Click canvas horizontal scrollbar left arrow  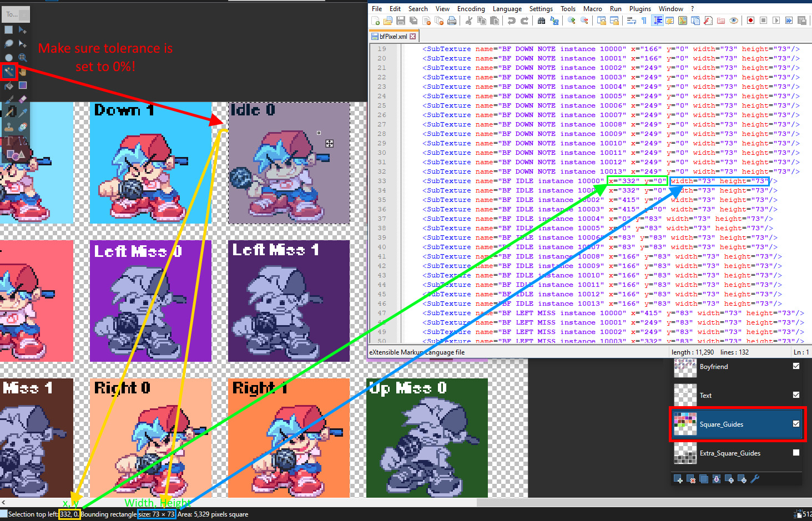[3, 502]
